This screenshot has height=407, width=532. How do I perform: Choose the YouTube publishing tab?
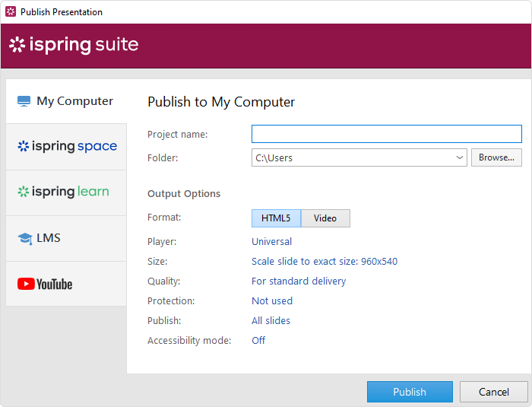67,284
